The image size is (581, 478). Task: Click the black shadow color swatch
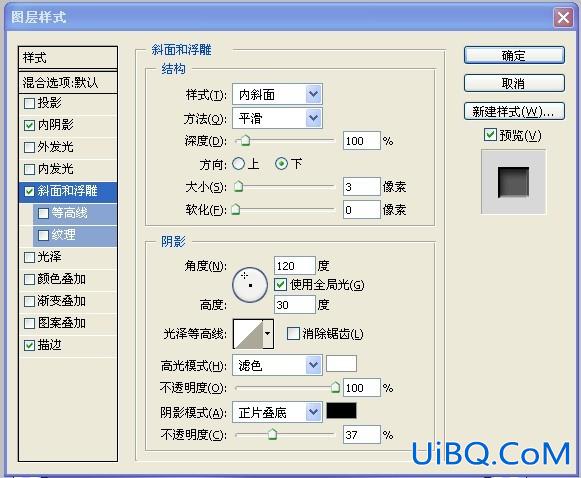(341, 411)
